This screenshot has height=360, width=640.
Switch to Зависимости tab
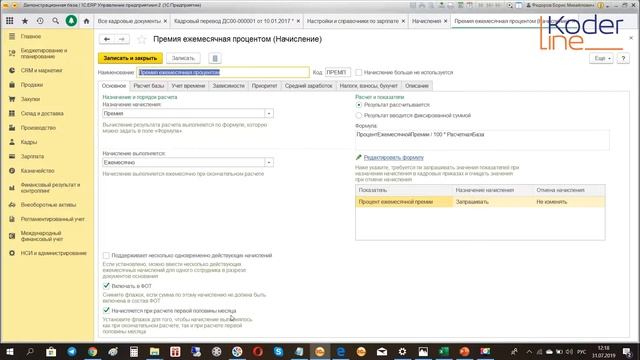(x=229, y=86)
